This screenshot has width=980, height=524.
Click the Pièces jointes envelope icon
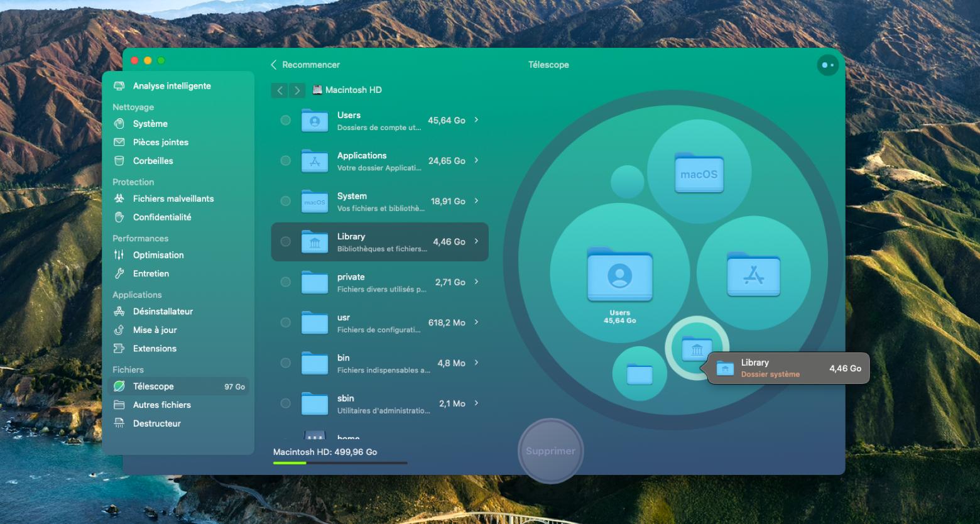coord(119,142)
